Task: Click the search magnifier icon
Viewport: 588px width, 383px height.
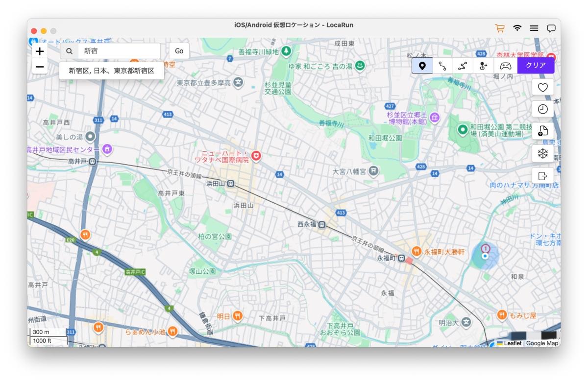Action: (70, 51)
